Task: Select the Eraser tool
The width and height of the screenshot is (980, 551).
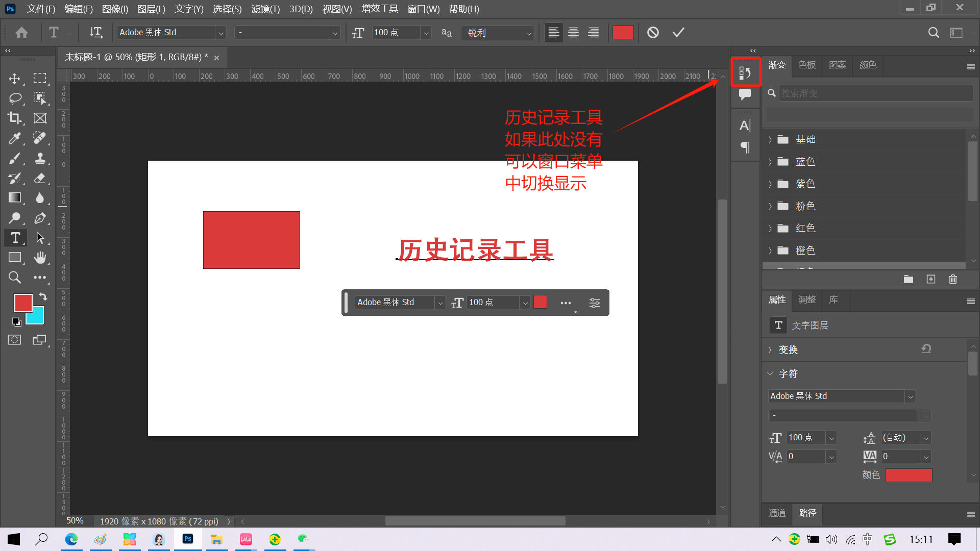Action: point(40,178)
